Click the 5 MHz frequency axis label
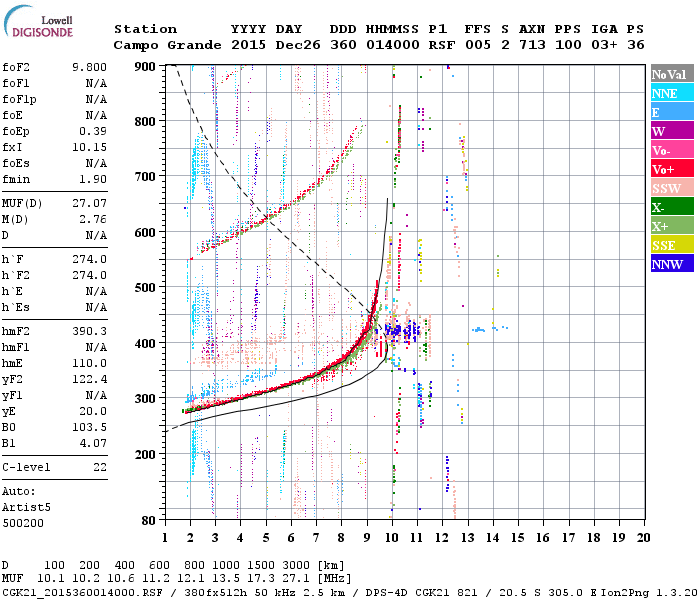700x600 pixels. click(266, 538)
